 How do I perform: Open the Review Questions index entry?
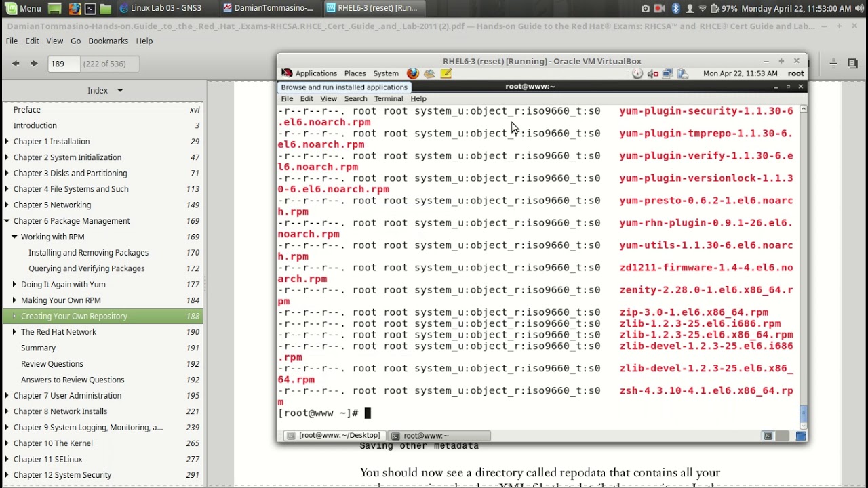coord(52,364)
